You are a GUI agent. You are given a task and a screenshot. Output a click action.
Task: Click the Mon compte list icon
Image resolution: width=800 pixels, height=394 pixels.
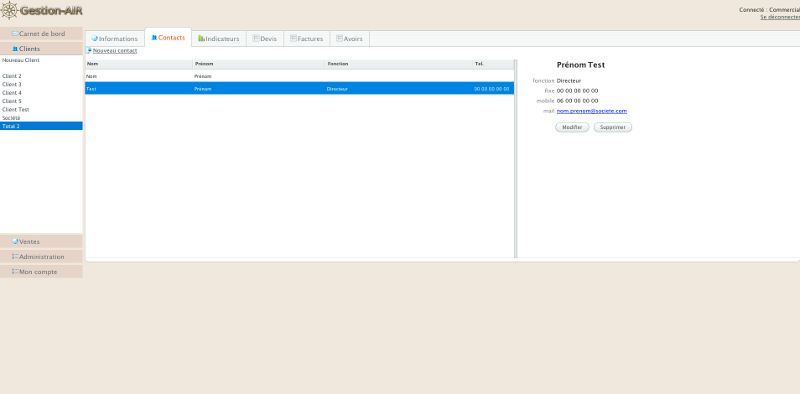[x=15, y=272]
